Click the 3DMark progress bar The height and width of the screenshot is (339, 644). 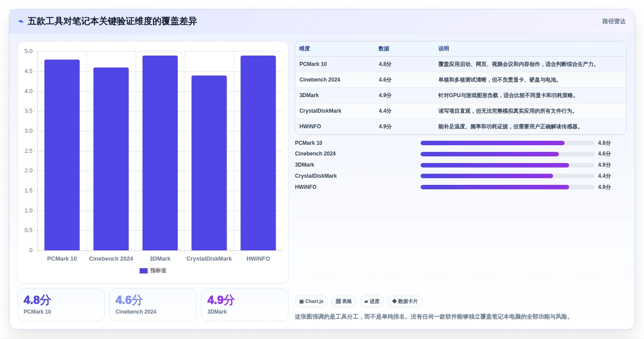508,165
